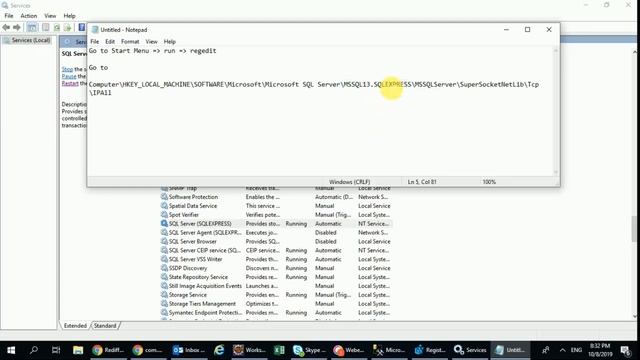
Task: Select Software Protection service row
Action: (x=276, y=197)
